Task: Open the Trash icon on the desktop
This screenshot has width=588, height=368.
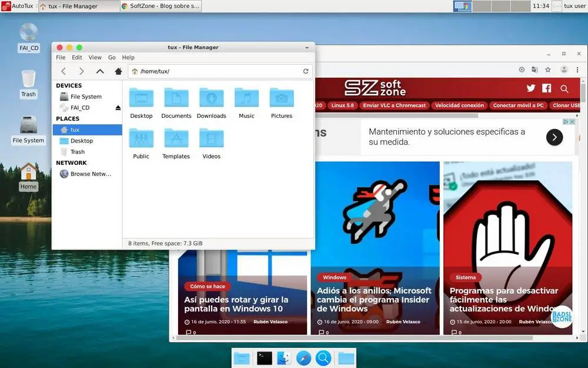Action: click(x=28, y=79)
